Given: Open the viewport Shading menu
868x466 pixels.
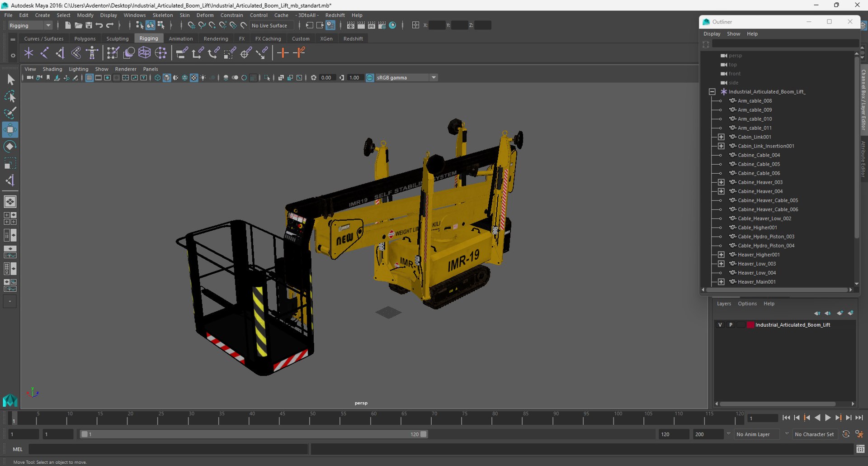Looking at the screenshot, I should (x=52, y=69).
